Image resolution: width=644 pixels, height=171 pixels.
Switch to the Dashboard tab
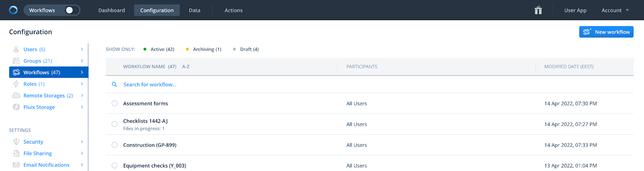coord(111,10)
